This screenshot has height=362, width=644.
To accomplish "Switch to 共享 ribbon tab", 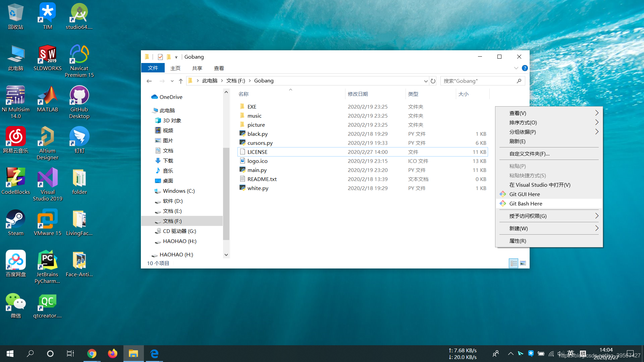I will (x=197, y=68).
